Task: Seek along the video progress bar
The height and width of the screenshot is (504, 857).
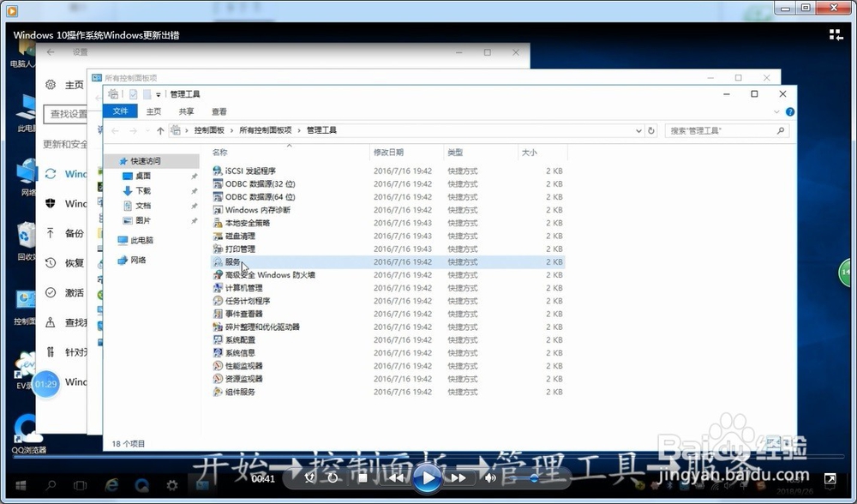Action: (428, 455)
